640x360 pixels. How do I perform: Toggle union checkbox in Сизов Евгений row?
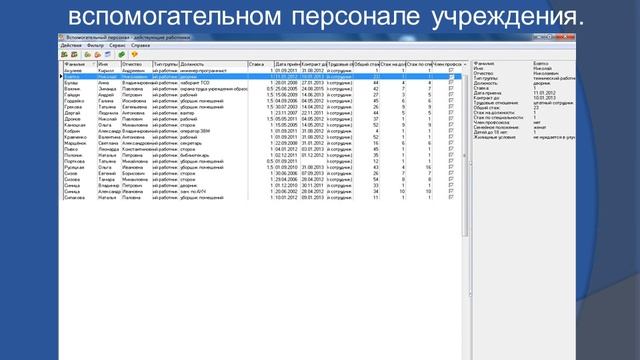[451, 173]
